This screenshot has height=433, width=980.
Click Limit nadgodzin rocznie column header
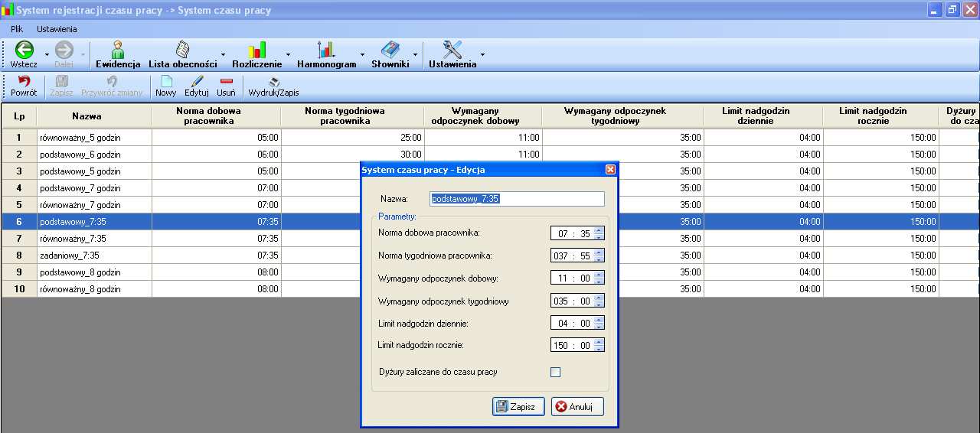(880, 116)
